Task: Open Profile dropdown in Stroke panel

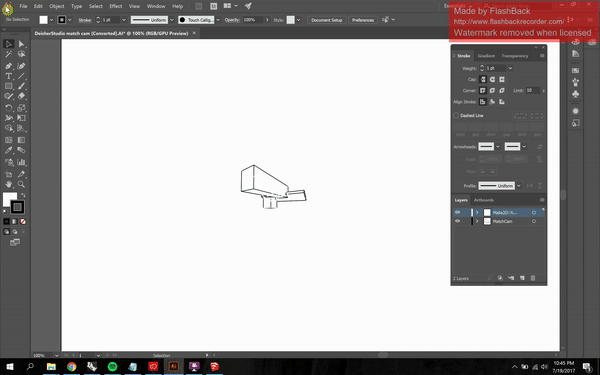Action: (518, 186)
